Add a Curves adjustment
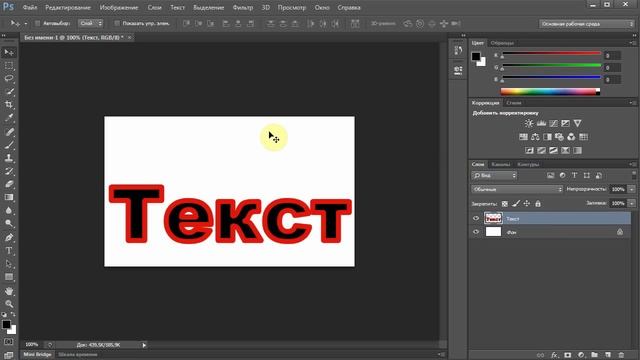 [x=553, y=123]
